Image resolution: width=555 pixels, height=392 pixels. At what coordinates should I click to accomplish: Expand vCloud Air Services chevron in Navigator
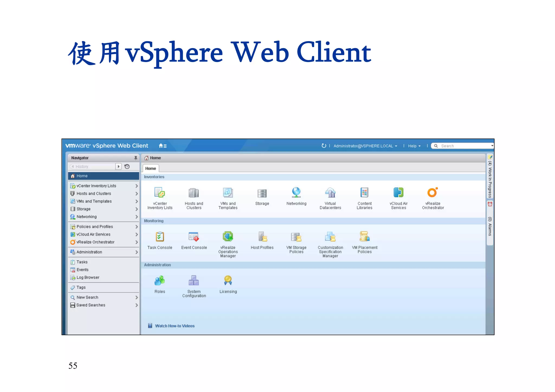pyautogui.click(x=137, y=234)
